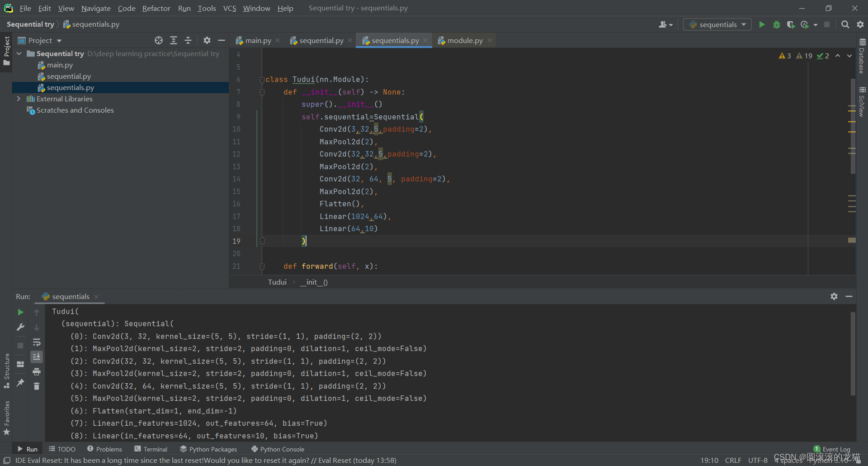The width and height of the screenshot is (868, 466).
Task: Click the Run console vertical scrollbar
Action: coord(853,354)
